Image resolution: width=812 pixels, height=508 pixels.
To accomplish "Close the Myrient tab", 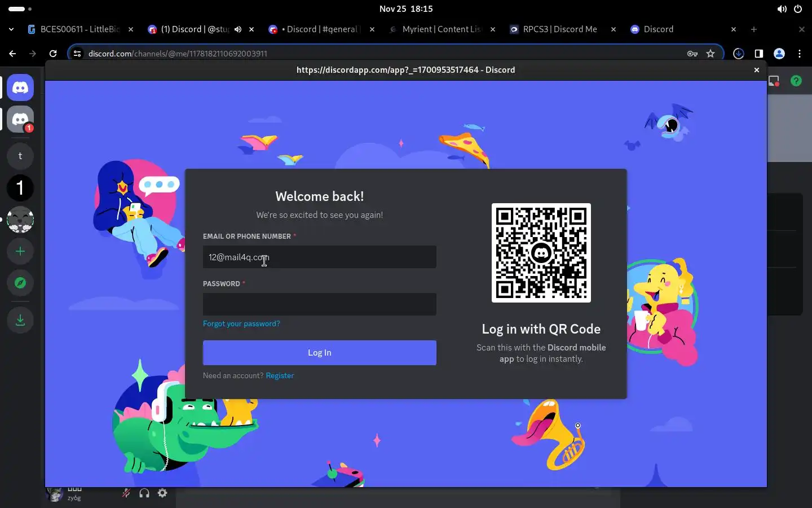I will (x=493, y=29).
